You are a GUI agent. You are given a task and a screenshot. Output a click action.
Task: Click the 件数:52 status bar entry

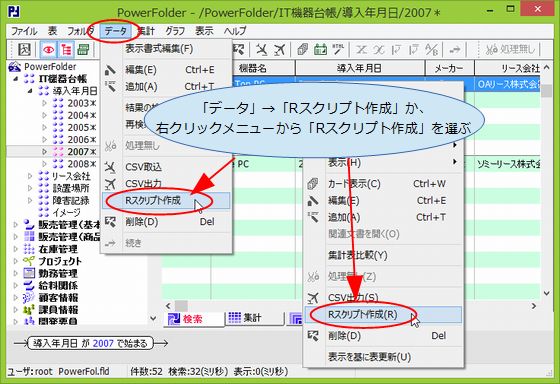coord(146,371)
